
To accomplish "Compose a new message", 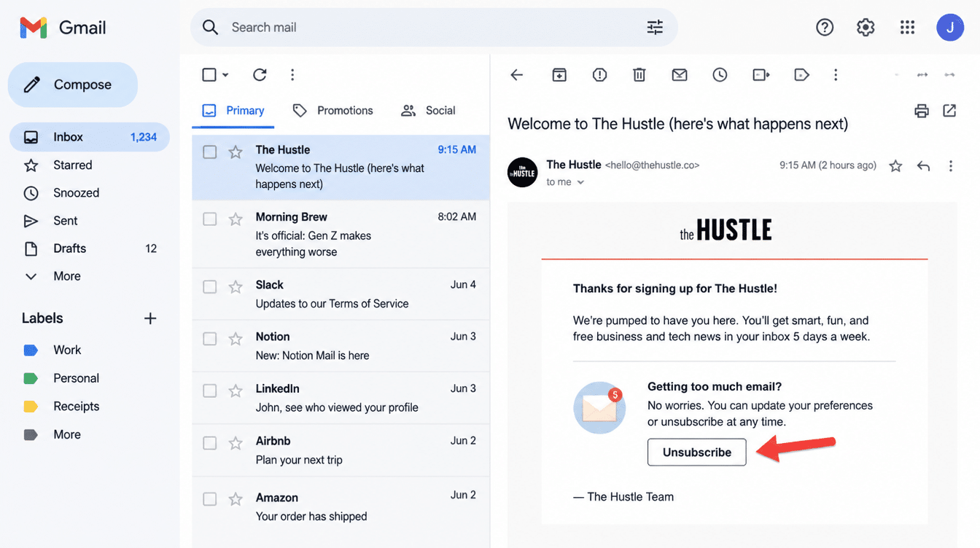I will pyautogui.click(x=72, y=85).
